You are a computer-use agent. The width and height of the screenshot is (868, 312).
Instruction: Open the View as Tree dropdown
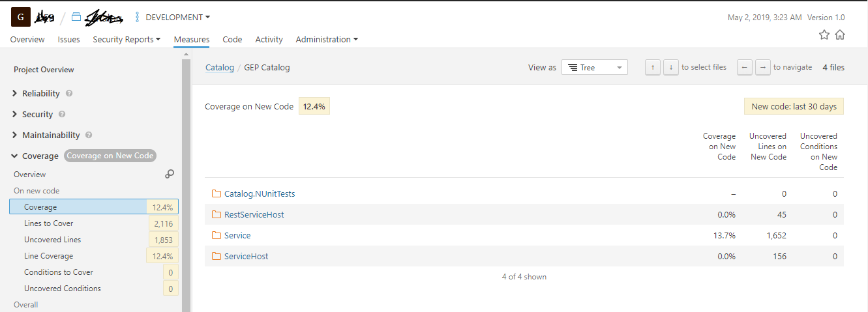tap(594, 67)
